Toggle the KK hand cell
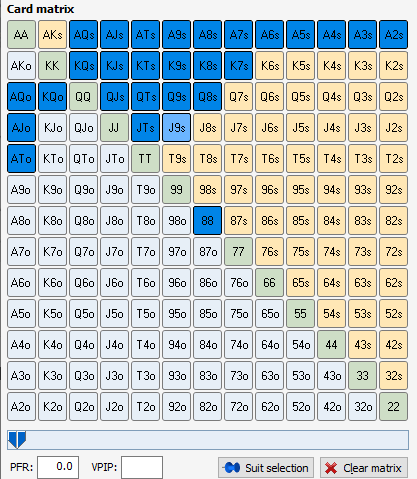Image resolution: width=417 pixels, height=479 pixels. [52, 66]
